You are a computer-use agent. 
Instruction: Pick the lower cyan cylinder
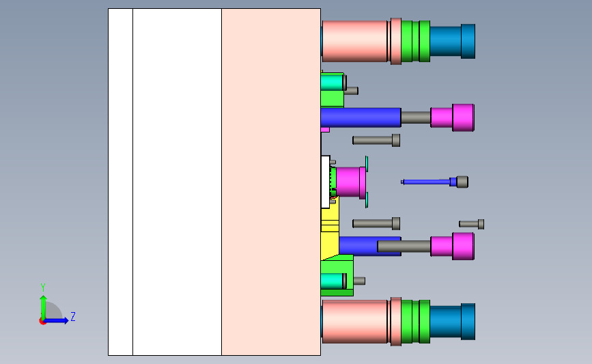(333, 281)
